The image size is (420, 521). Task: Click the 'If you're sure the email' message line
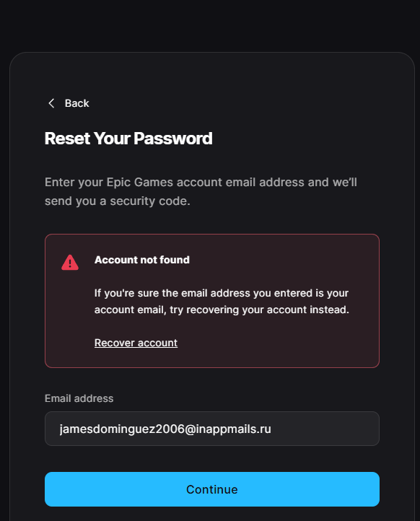coord(222,293)
